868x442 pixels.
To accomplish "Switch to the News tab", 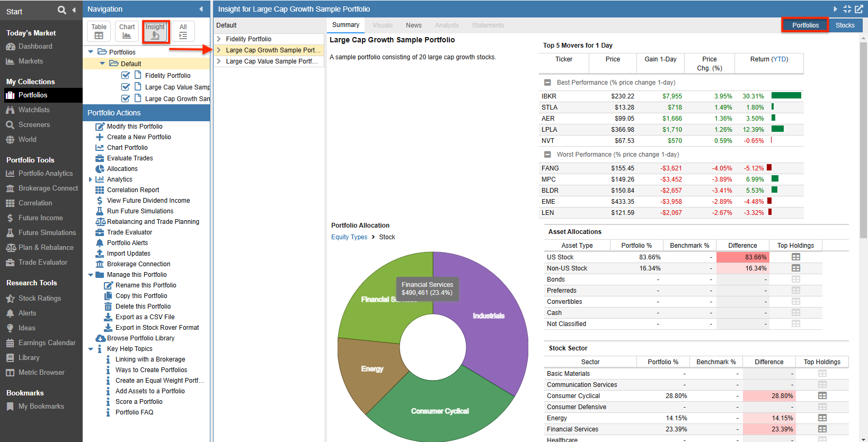I will 414,25.
